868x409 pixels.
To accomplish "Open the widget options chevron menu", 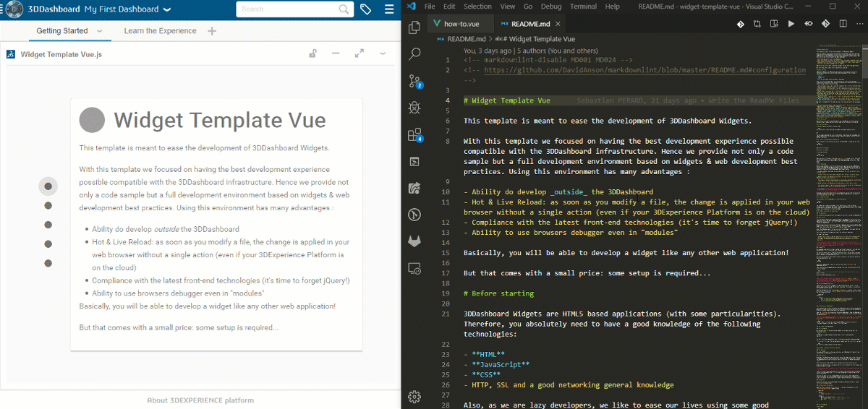I will [x=383, y=53].
